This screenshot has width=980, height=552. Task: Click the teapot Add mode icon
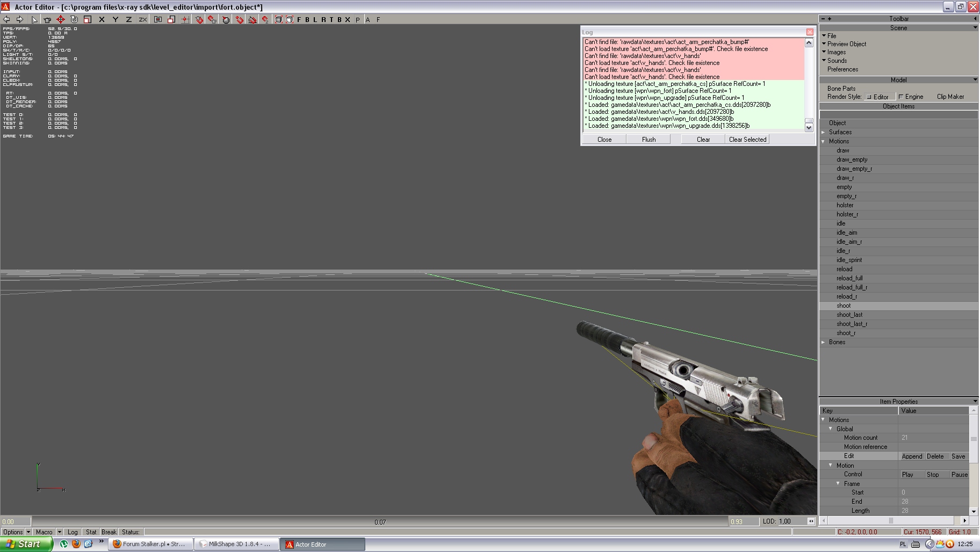(x=47, y=19)
